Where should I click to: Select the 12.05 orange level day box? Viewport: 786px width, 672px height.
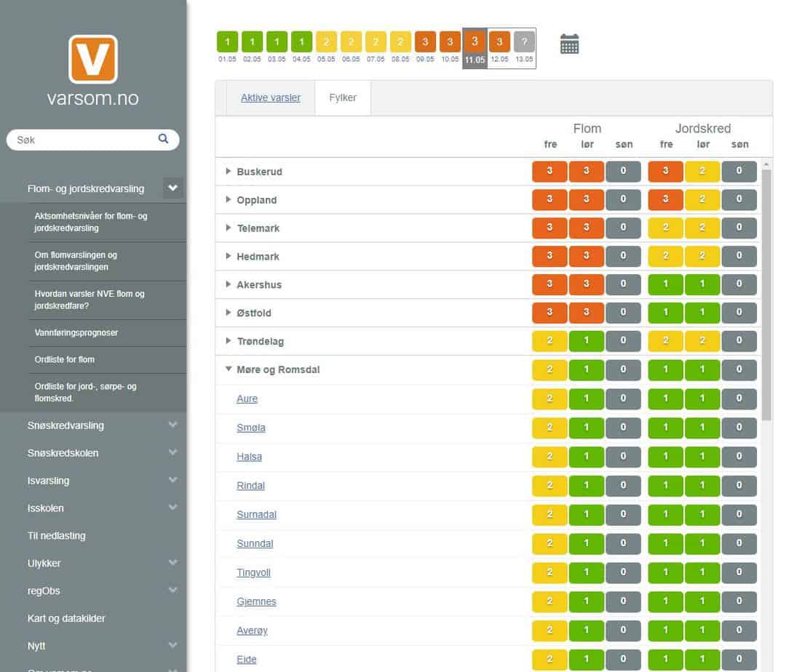click(499, 42)
